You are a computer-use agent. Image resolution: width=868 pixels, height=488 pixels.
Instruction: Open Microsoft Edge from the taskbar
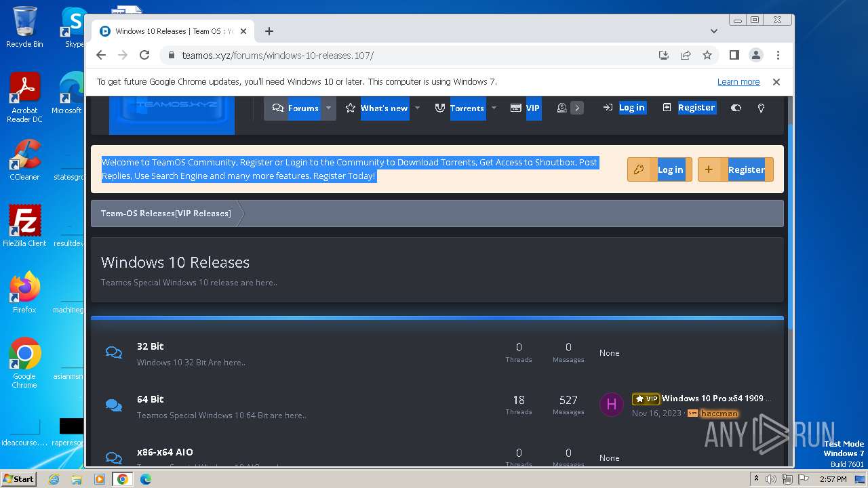(145, 479)
